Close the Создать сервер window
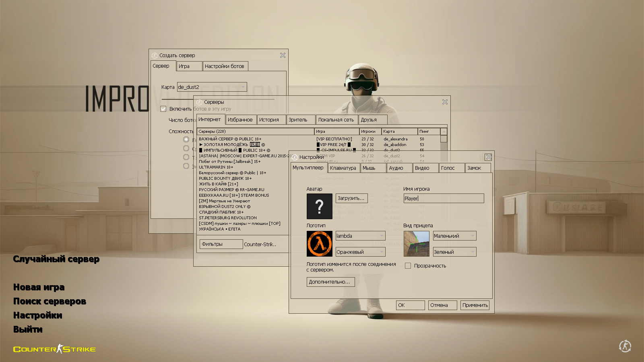 pyautogui.click(x=283, y=56)
